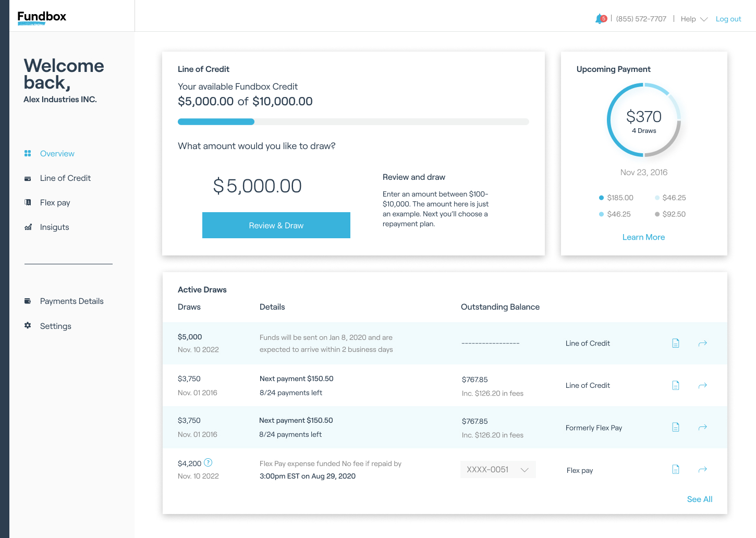Screen dimensions: 756x538
Task: Click arrow icon for Formerly Flex Pay draw
Action: (x=703, y=427)
